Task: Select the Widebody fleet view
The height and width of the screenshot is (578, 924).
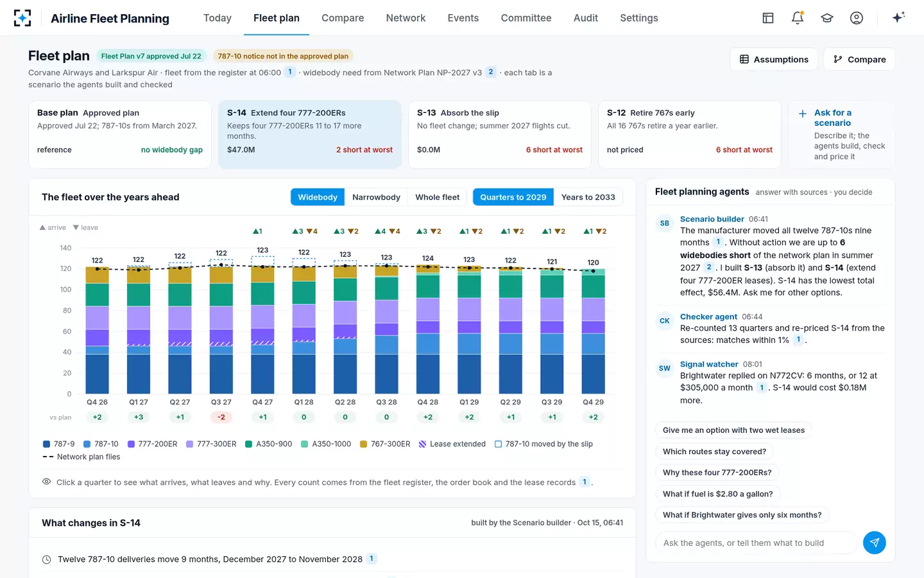Action: pos(318,197)
